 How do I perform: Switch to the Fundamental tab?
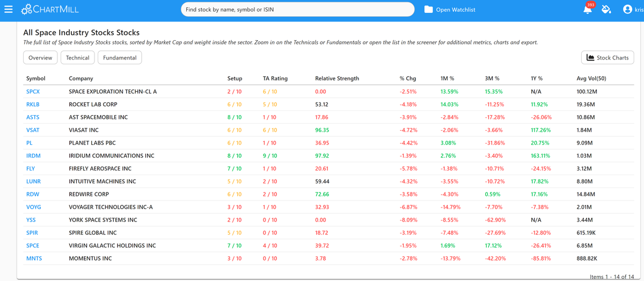tap(120, 57)
